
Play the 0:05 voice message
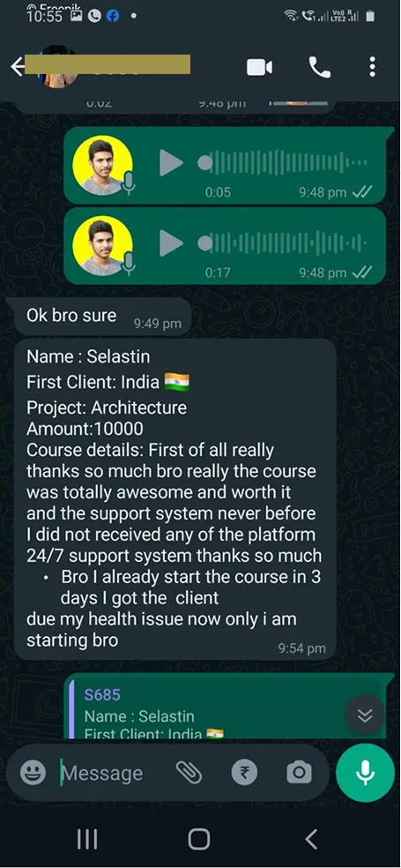171,162
